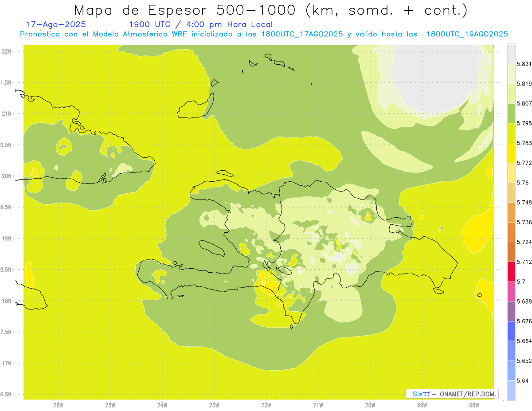Click the legend value '5.831'
Image resolution: width=532 pixels, height=411 pixels.
[x=524, y=64]
